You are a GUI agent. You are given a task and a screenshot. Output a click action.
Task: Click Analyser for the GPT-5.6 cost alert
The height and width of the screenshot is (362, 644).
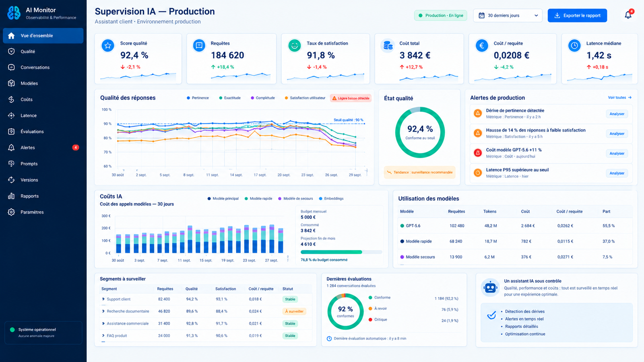(x=617, y=153)
